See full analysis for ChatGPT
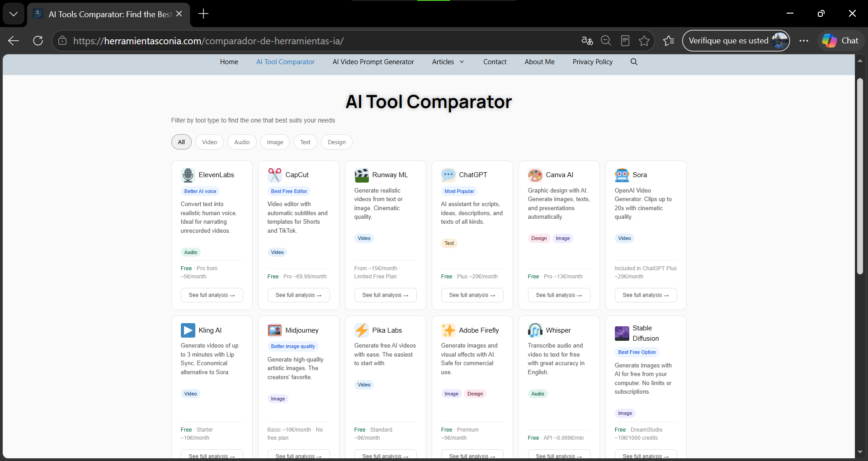The height and width of the screenshot is (461, 868). (x=472, y=295)
